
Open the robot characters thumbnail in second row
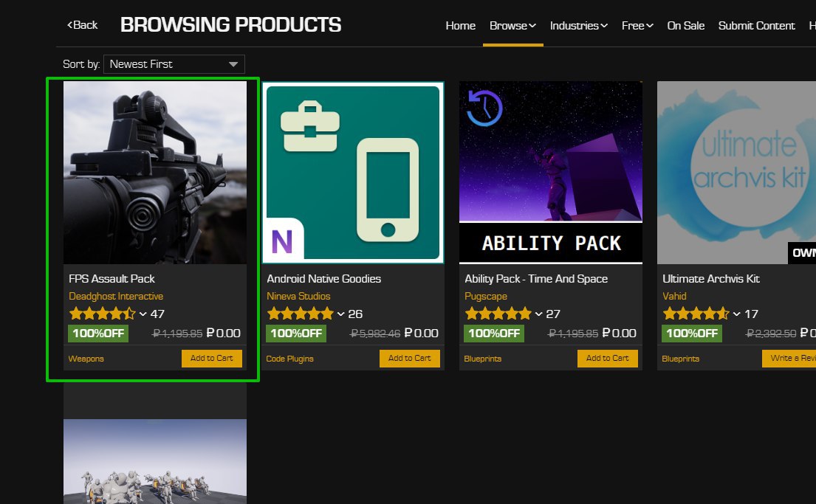pyautogui.click(x=155, y=461)
